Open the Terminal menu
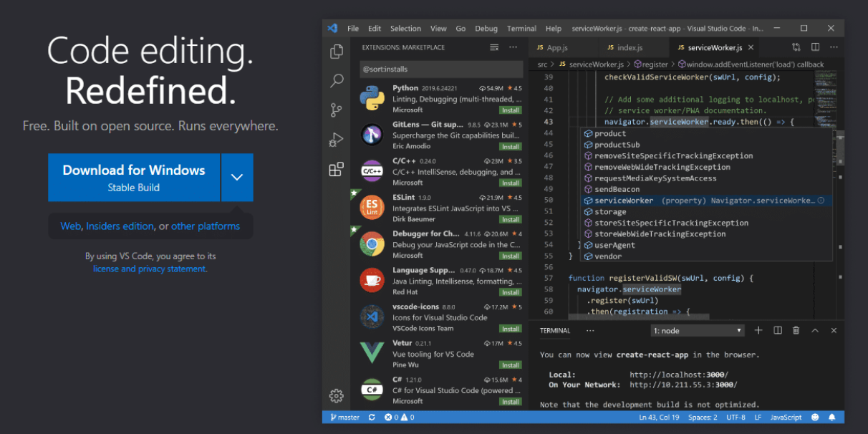 (521, 29)
